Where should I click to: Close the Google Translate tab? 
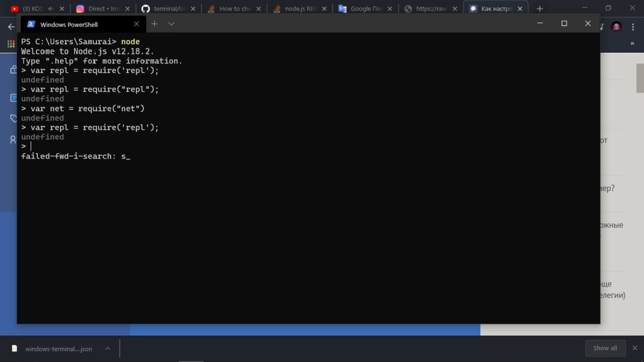click(x=390, y=9)
